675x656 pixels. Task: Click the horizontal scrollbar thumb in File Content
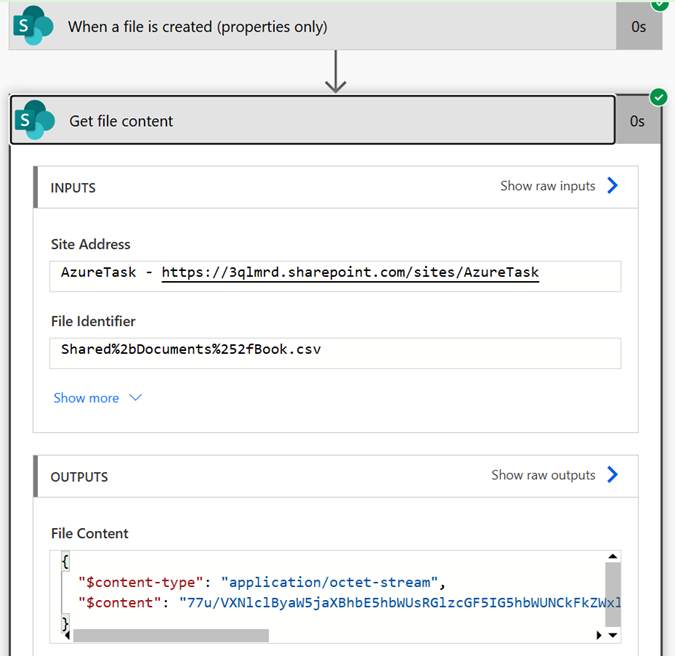coord(171,635)
